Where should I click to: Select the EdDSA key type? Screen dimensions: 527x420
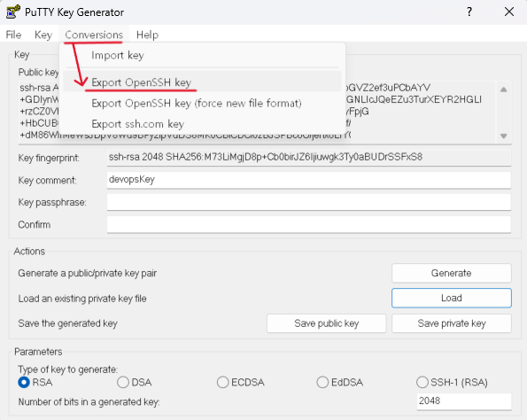[340, 382]
